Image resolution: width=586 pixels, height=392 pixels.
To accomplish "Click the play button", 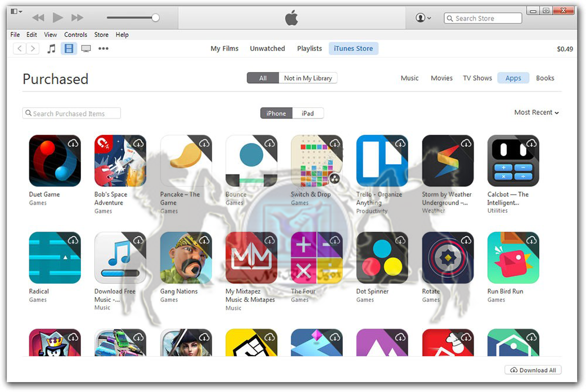I will [57, 18].
